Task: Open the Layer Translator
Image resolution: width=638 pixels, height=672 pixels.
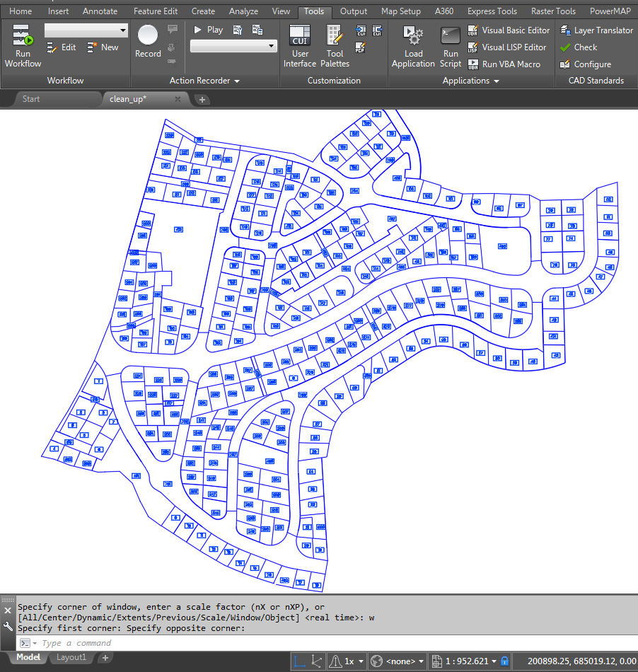Action: click(597, 30)
